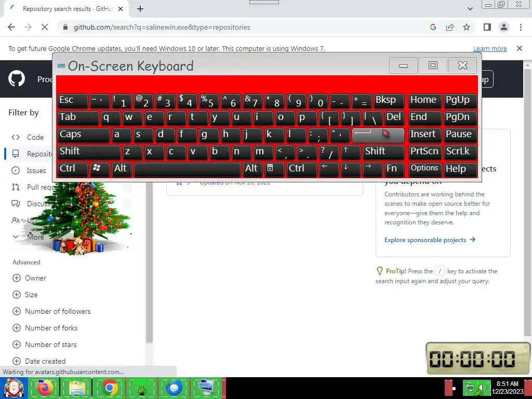Click the volume icon in system tray
The width and height of the screenshot is (532, 399).
tap(482, 388)
